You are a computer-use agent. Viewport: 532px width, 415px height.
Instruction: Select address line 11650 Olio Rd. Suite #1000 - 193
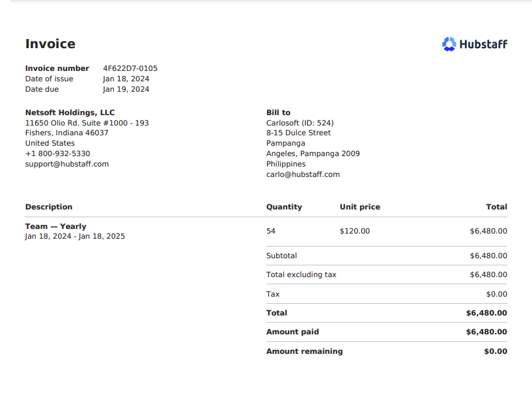pos(87,123)
